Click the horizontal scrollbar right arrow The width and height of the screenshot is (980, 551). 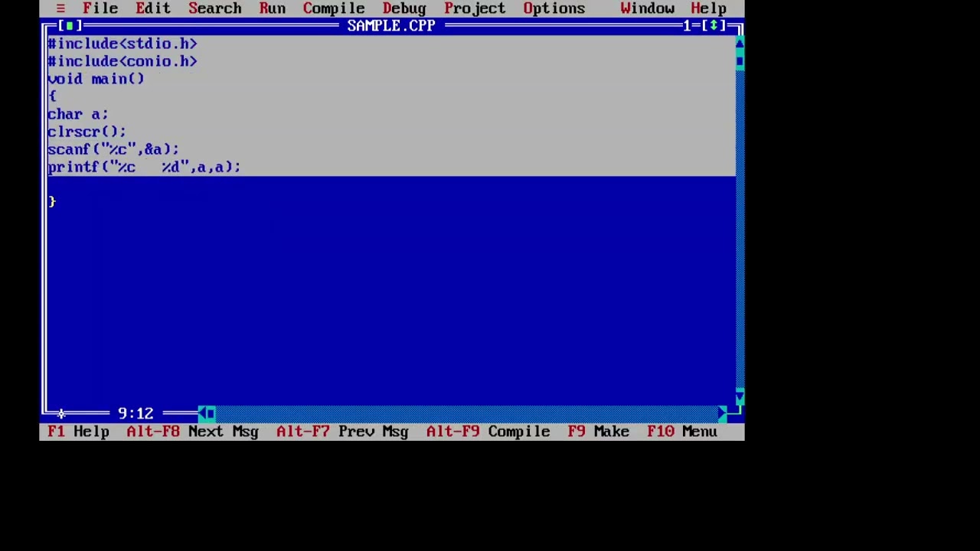coord(722,413)
